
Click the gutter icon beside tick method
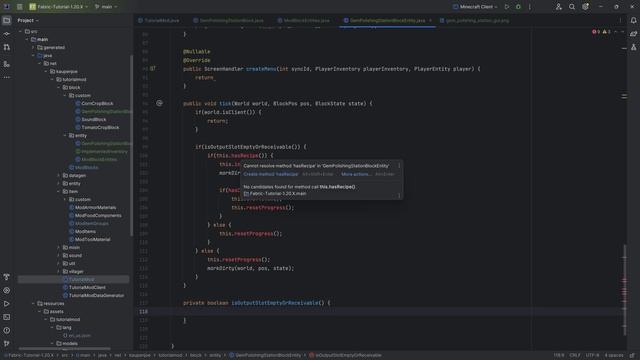click(159, 103)
